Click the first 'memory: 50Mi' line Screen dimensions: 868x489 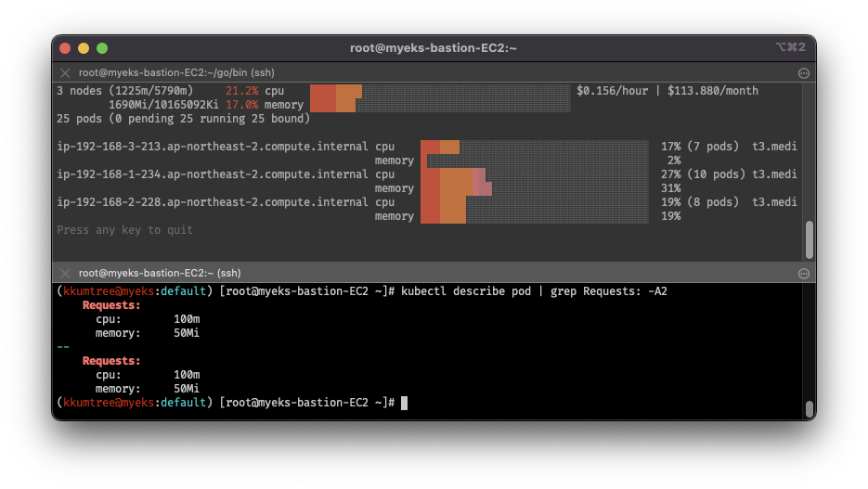[x=148, y=333]
